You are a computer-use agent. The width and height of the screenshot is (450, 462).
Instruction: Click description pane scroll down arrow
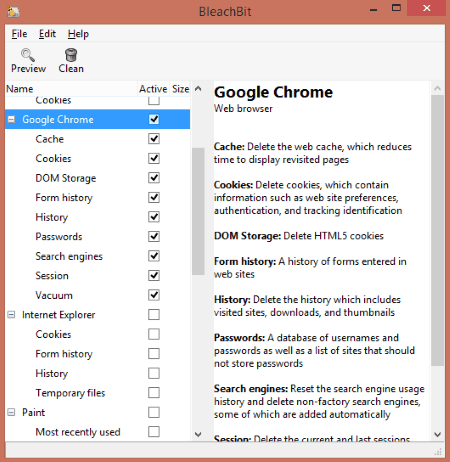pos(437,434)
